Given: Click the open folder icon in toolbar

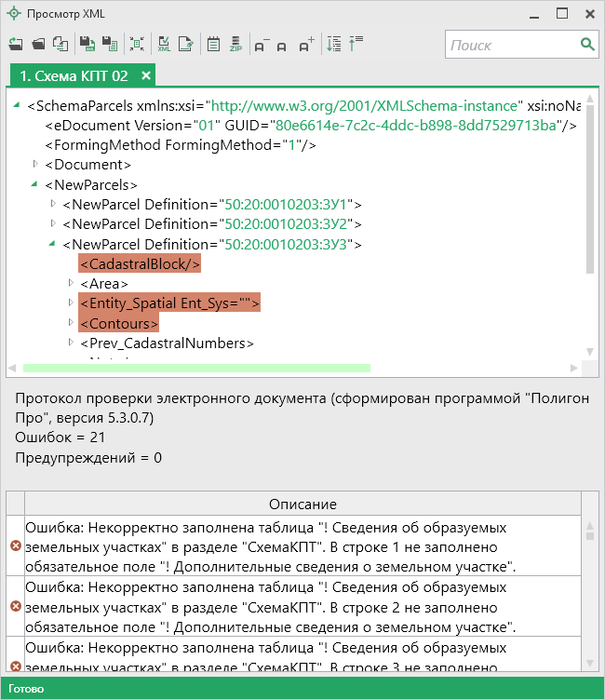Looking at the screenshot, I should click(x=38, y=44).
